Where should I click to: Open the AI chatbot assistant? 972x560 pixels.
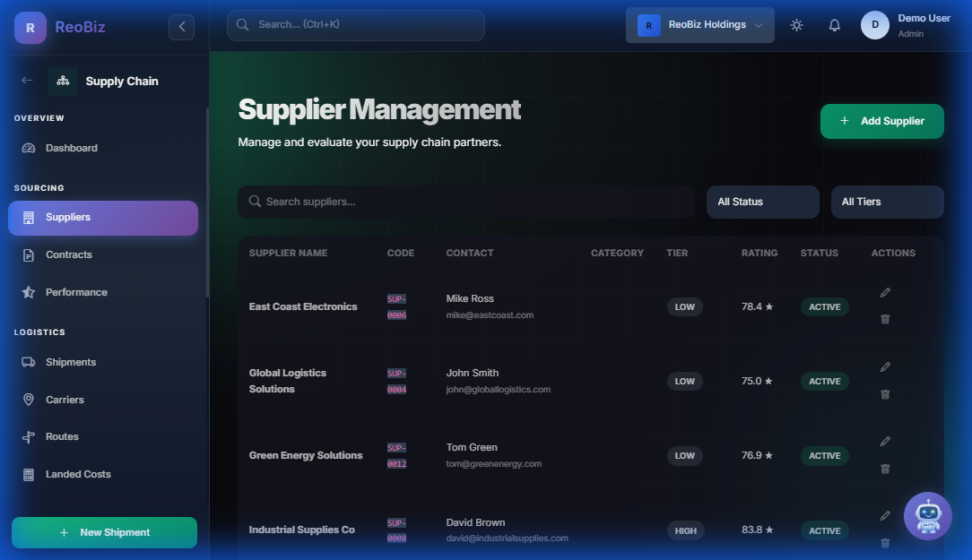pyautogui.click(x=927, y=516)
